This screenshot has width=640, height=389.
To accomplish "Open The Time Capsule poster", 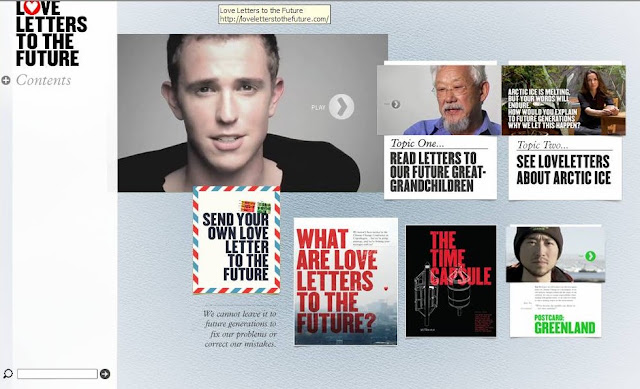I will 451,281.
